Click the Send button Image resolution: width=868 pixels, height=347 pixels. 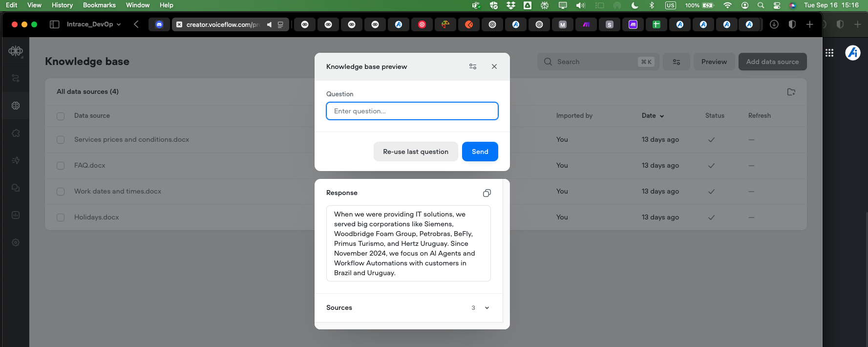pos(480,152)
